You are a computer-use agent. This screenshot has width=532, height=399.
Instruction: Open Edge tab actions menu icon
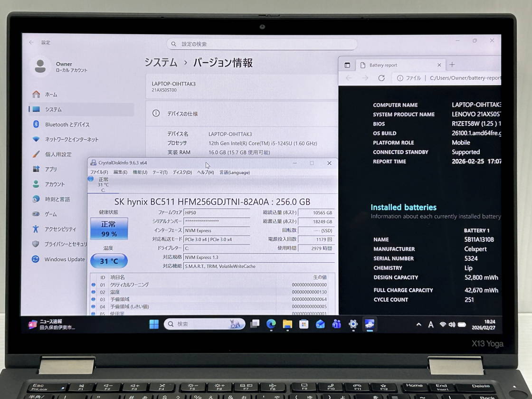[347, 65]
